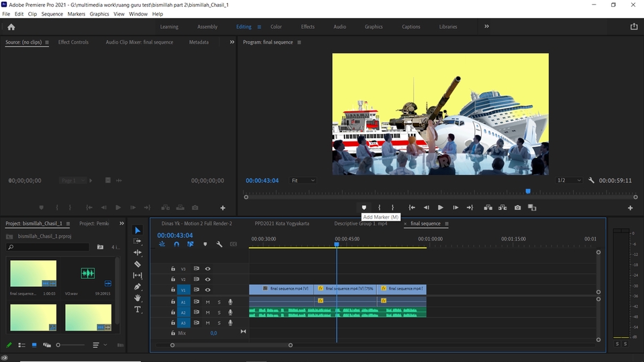
Task: Toggle Linked Selection in timeline
Action: tap(190, 244)
